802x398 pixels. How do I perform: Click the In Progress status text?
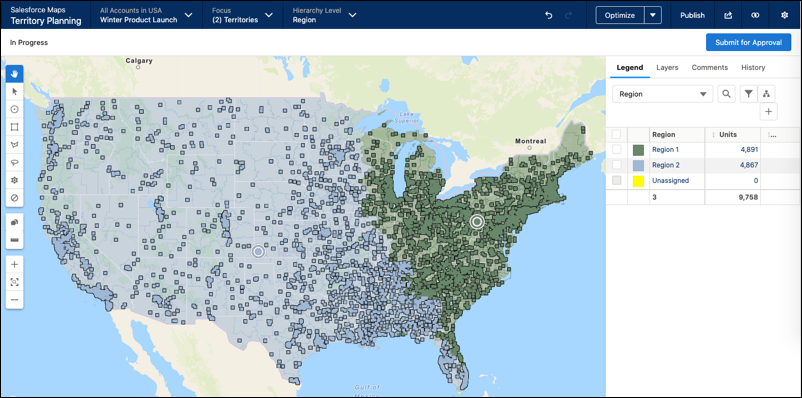coord(29,42)
